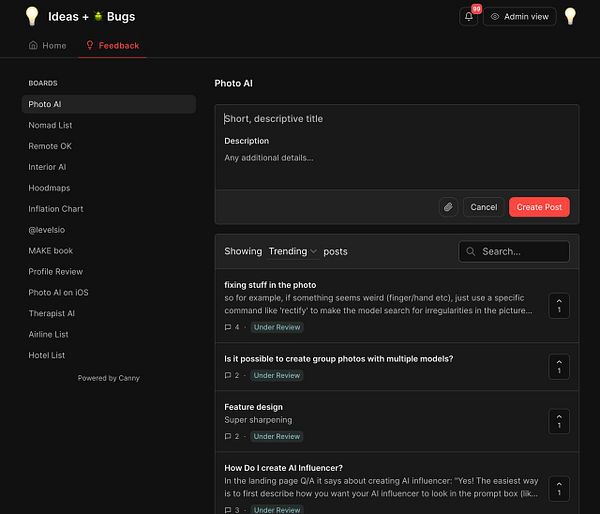Screen dimensions: 600x514
Task: Click the comment icon on 'fixing stuff in the photo'
Action: coord(228,327)
